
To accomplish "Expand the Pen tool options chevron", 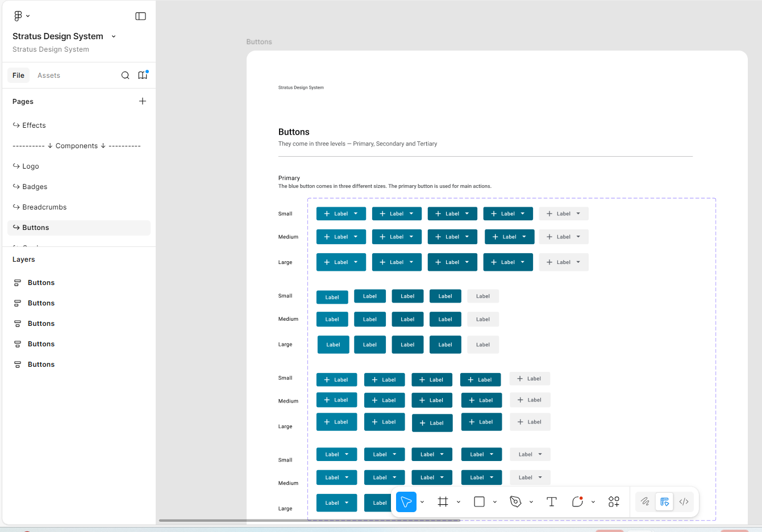I will [531, 502].
